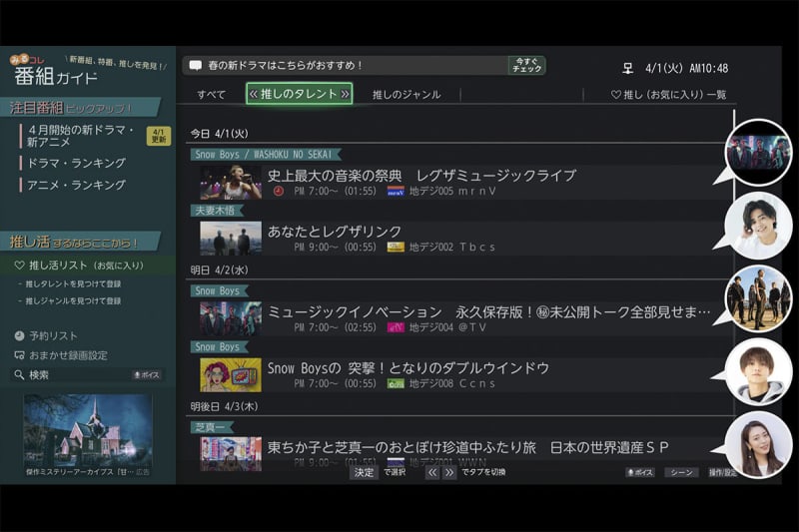Click the clock icon for 予約リスト
The width and height of the screenshot is (799, 532).
[19, 336]
